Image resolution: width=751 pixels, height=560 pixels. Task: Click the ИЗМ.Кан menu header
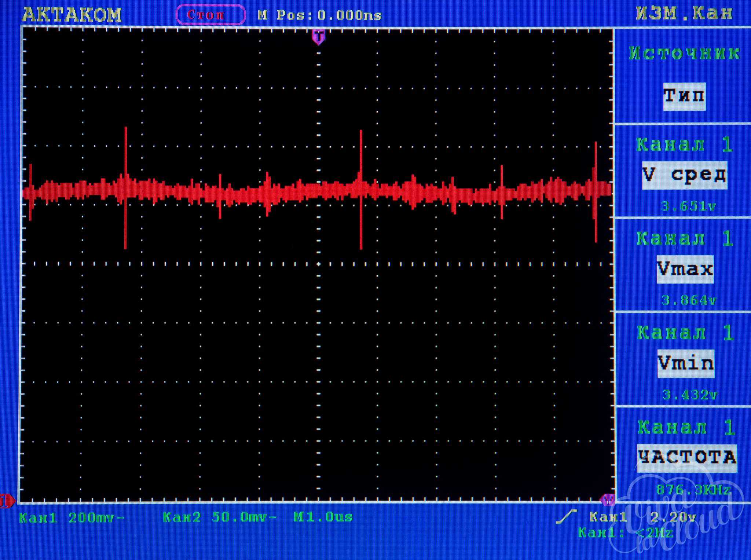pos(684,14)
